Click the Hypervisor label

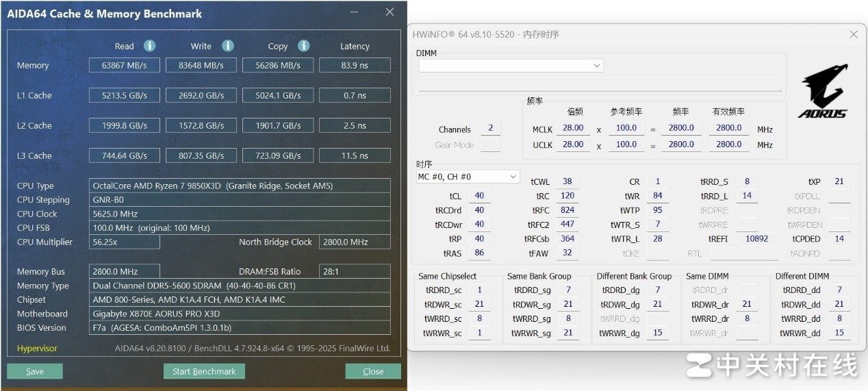(37, 348)
